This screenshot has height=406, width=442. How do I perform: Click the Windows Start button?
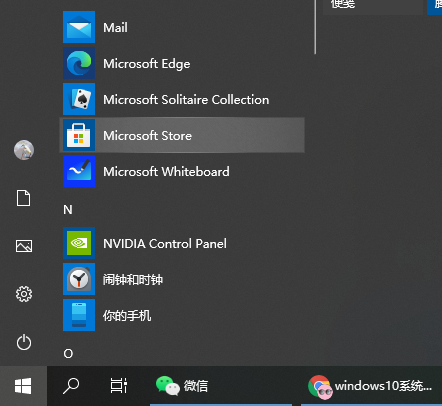point(23,386)
